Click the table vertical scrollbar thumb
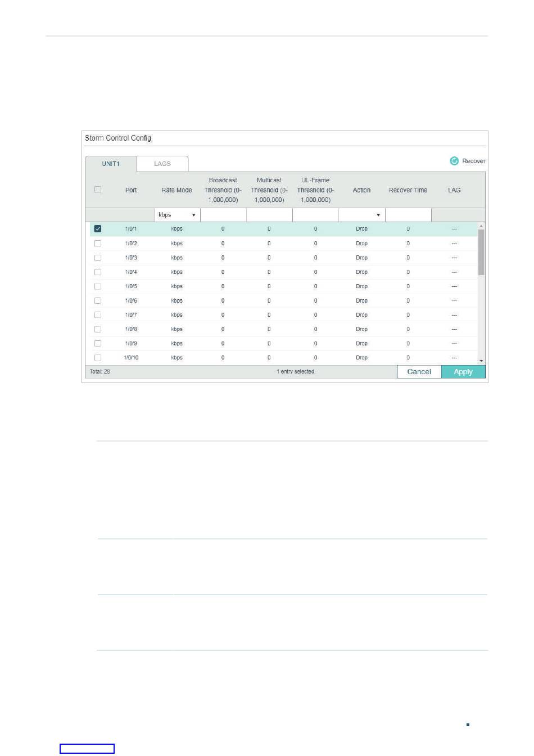 pos(481,252)
